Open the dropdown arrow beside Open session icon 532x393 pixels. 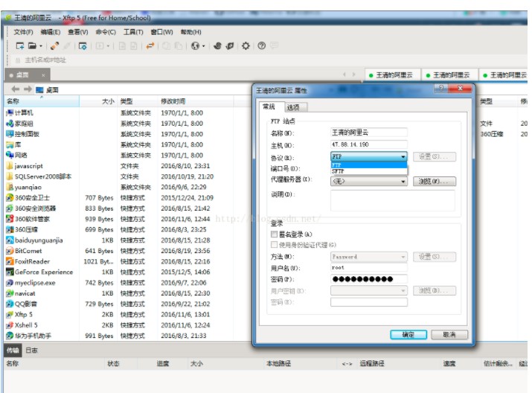[x=41, y=46]
